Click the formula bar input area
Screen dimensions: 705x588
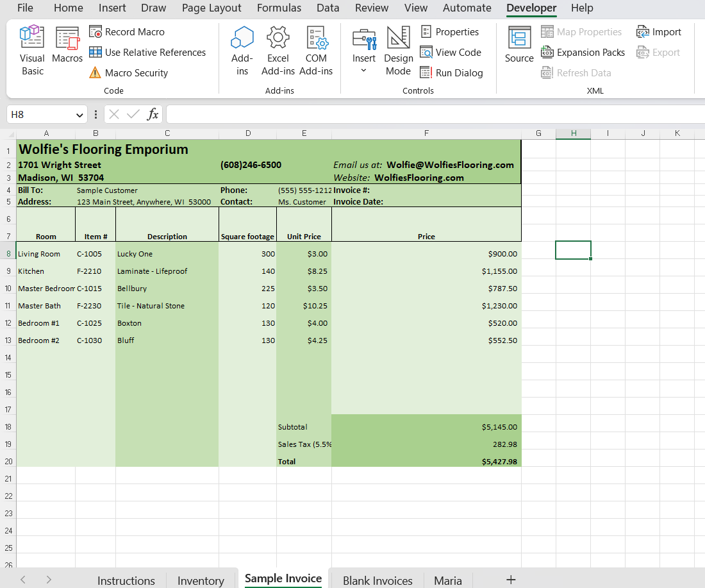[435, 114]
